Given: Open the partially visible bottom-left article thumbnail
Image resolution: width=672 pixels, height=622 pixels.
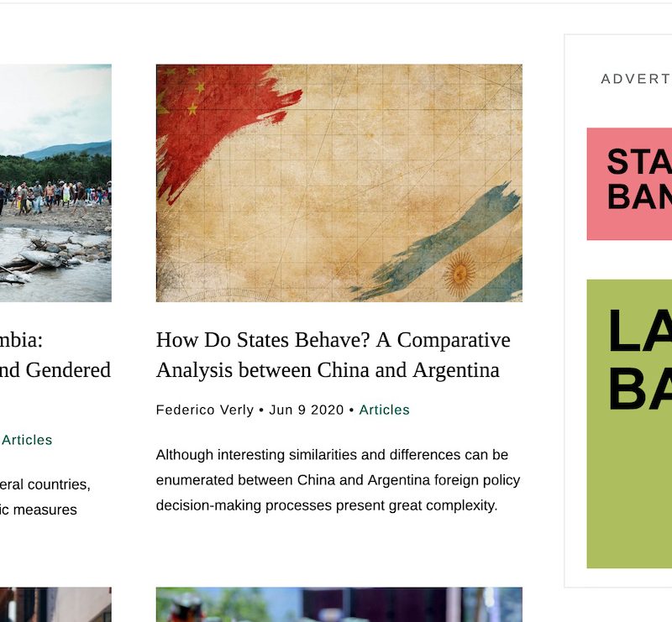Looking at the screenshot, I should [55, 604].
